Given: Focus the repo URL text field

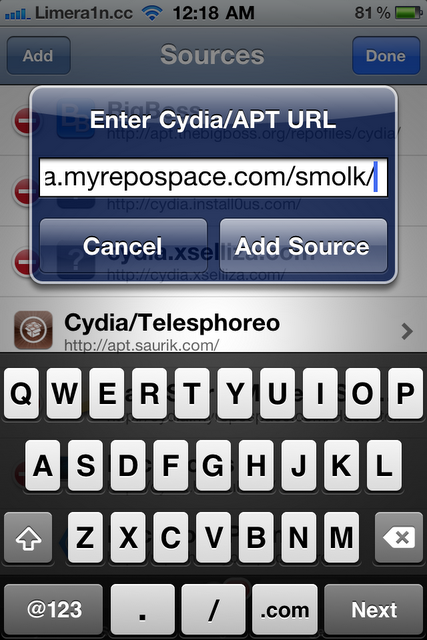Looking at the screenshot, I should 213,178.
